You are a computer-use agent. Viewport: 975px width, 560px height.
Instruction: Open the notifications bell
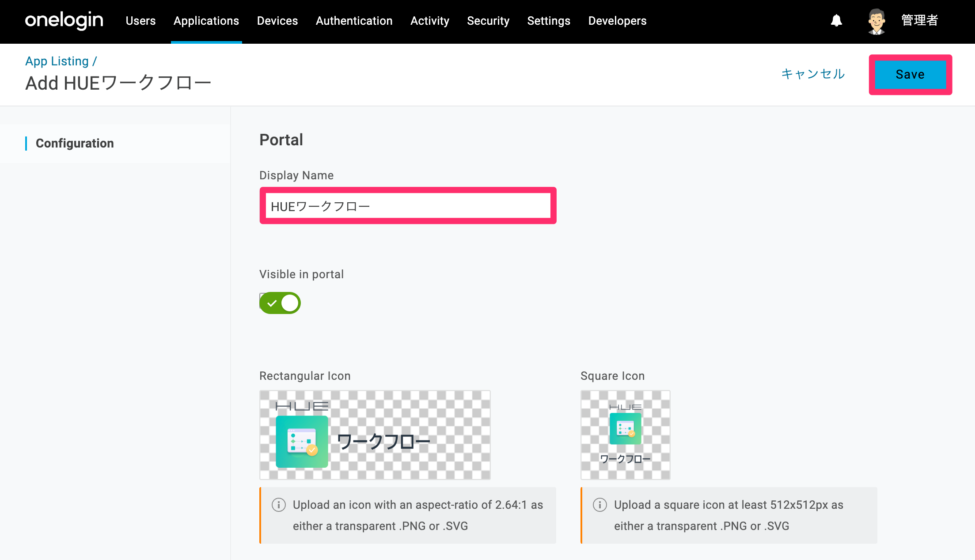pyautogui.click(x=836, y=20)
